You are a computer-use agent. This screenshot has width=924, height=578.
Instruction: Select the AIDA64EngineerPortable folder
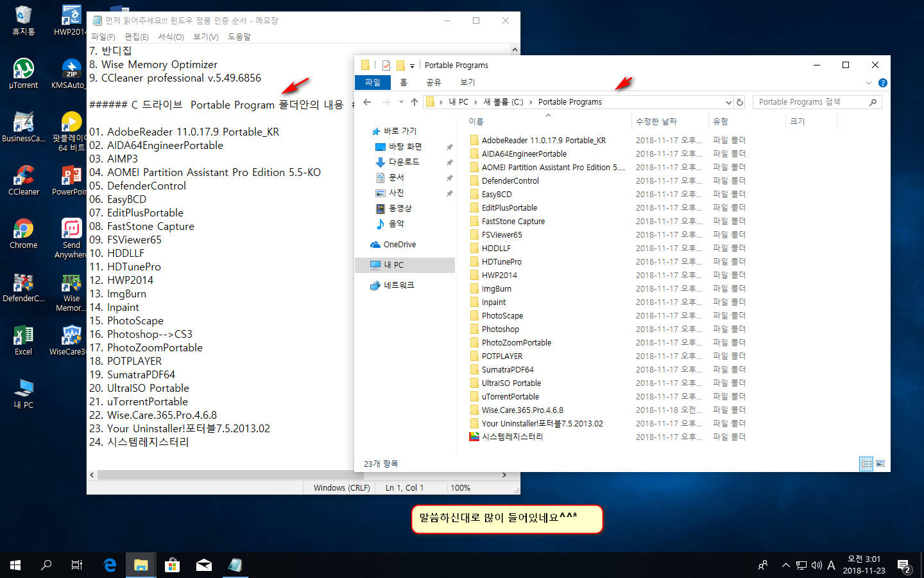[x=524, y=154]
